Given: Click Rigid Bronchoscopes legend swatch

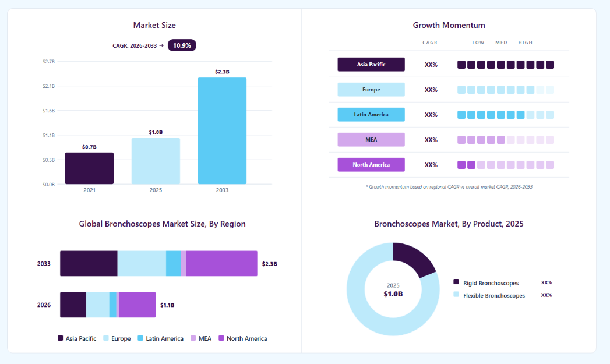Looking at the screenshot, I should 456,282.
